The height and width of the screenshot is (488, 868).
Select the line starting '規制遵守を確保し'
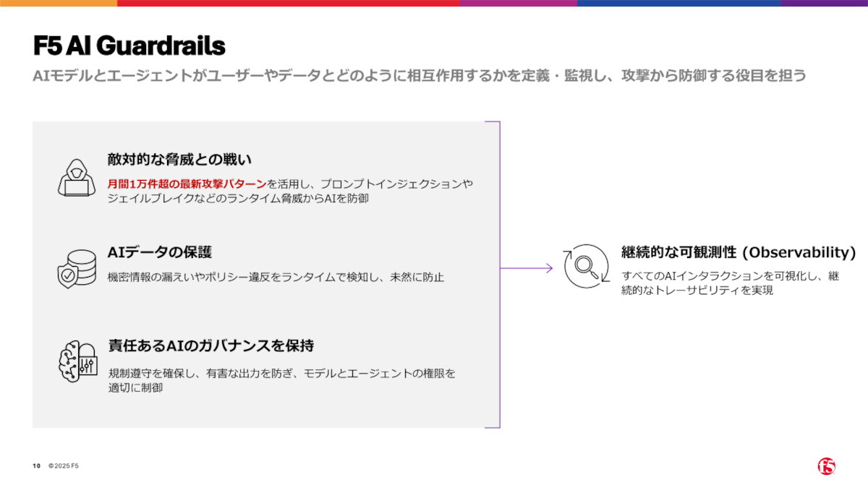282,373
